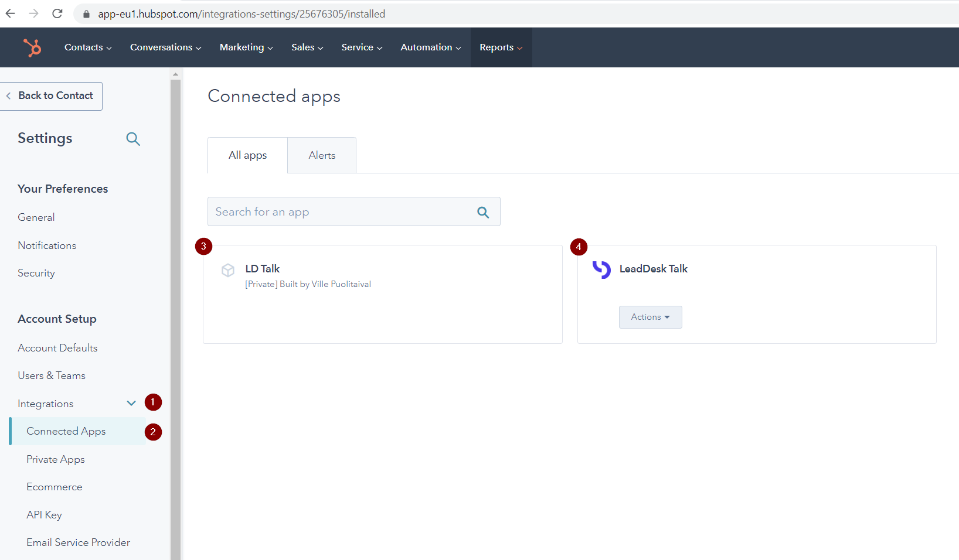Open the Sales navigation menu
The image size is (959, 560).
tap(307, 47)
